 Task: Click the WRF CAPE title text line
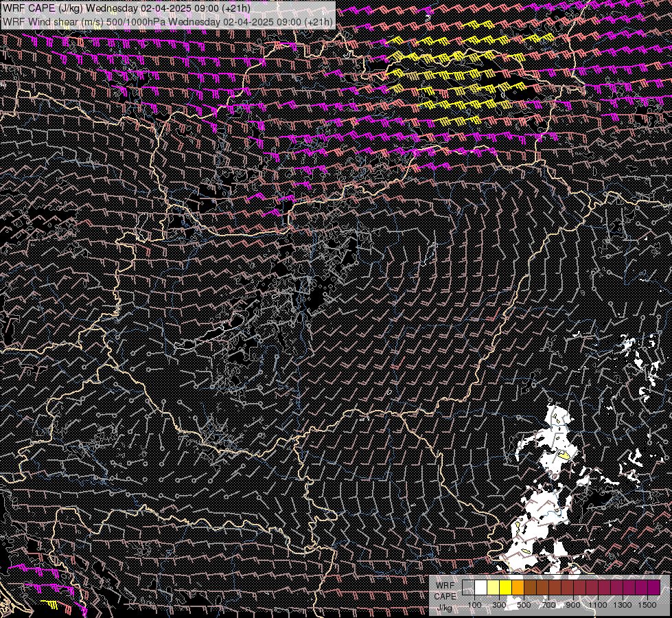point(126,8)
